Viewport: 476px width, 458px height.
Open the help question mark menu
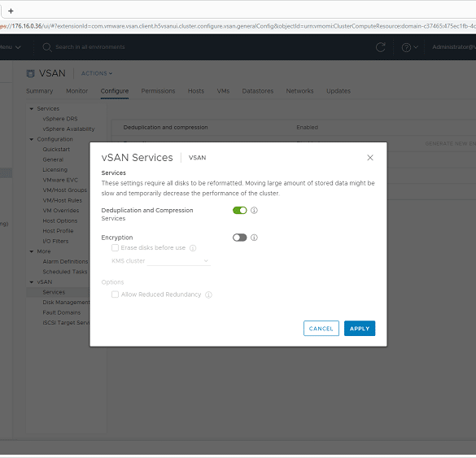pos(409,47)
